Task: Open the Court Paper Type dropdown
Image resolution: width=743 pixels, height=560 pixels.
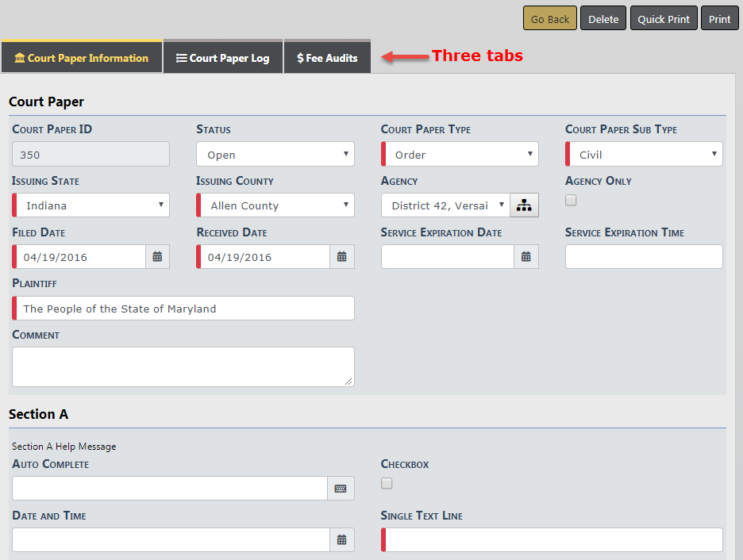Action: pos(460,155)
